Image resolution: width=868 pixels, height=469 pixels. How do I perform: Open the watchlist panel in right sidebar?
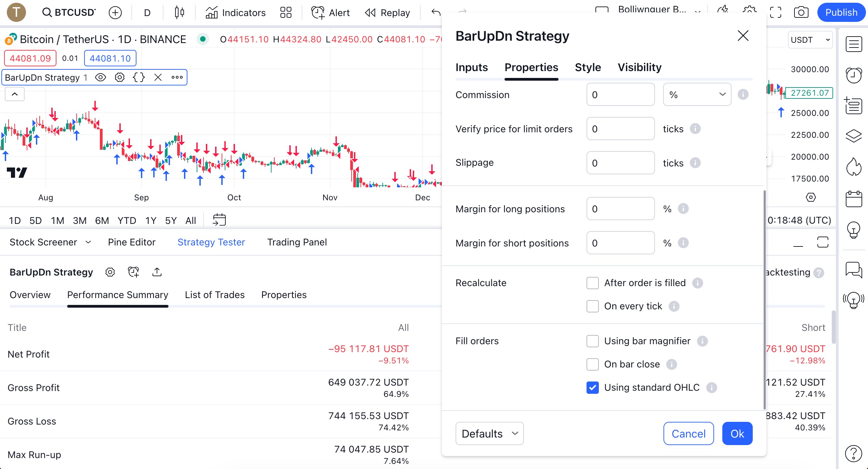pos(854,44)
